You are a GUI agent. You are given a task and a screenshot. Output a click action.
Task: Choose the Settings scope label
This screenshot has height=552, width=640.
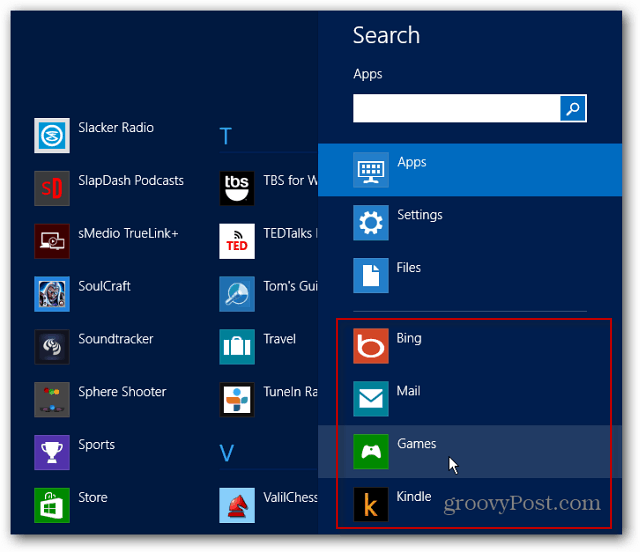pyautogui.click(x=420, y=215)
